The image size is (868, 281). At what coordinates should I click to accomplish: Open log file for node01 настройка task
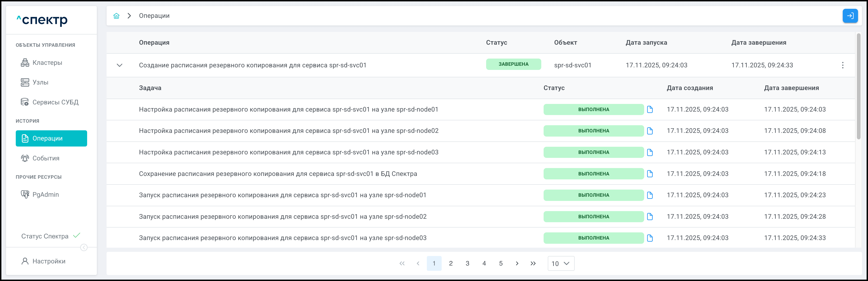[650, 109]
